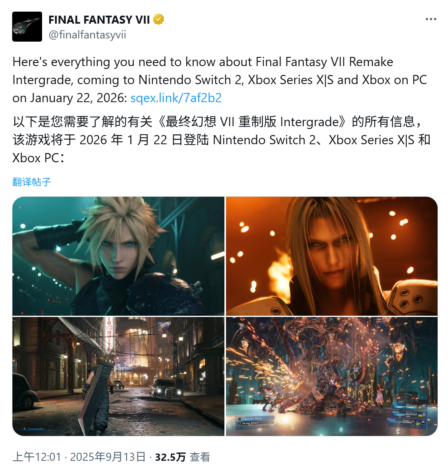The height and width of the screenshot is (476, 448).
Task: Click the 上午12:01 · 2025年9月13日 timestamp
Action: point(79,457)
